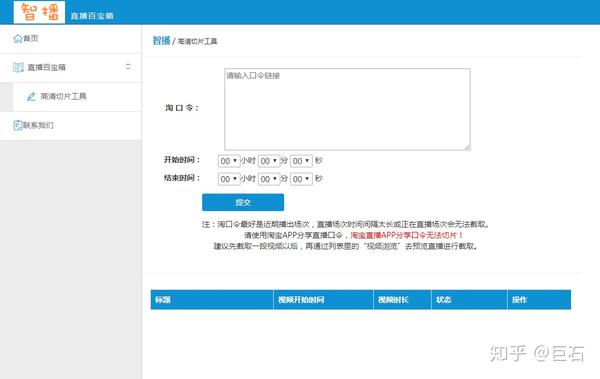Open the 开始时间 minutes dropdown
This screenshot has width=600, height=379.
point(269,161)
